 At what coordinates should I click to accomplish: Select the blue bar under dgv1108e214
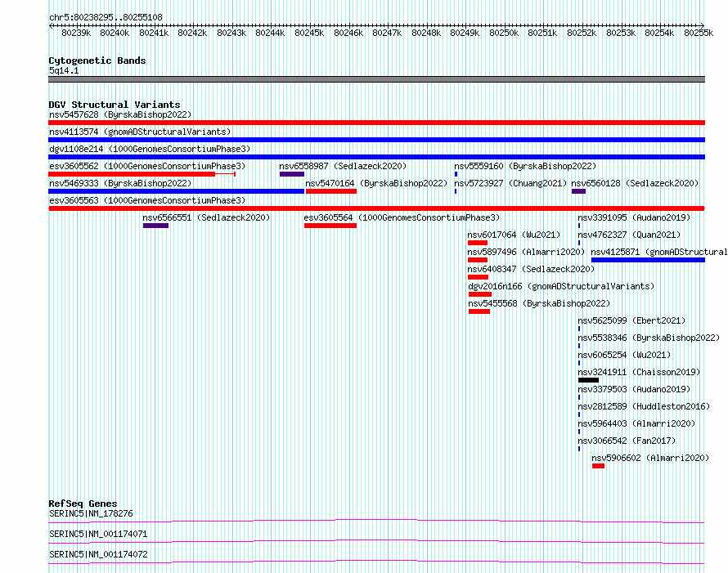[376, 157]
